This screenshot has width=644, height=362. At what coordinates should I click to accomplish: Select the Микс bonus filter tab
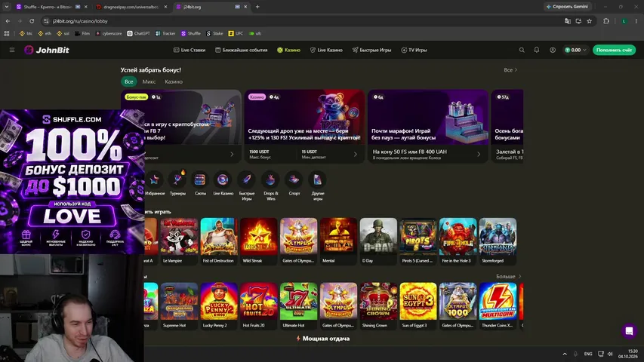click(149, 81)
